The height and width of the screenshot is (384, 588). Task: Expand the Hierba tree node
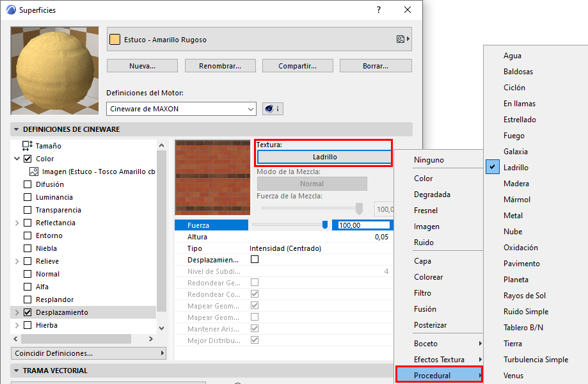(x=17, y=325)
